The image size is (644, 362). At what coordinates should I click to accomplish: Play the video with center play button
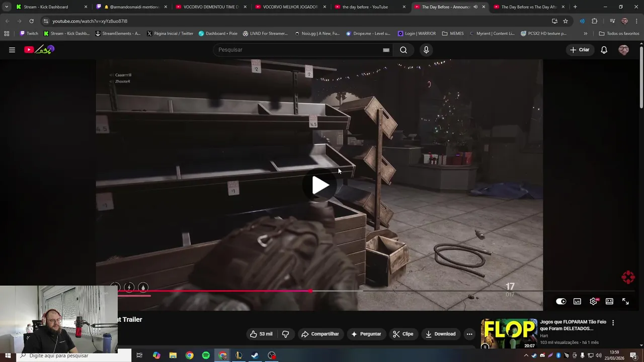click(x=320, y=186)
